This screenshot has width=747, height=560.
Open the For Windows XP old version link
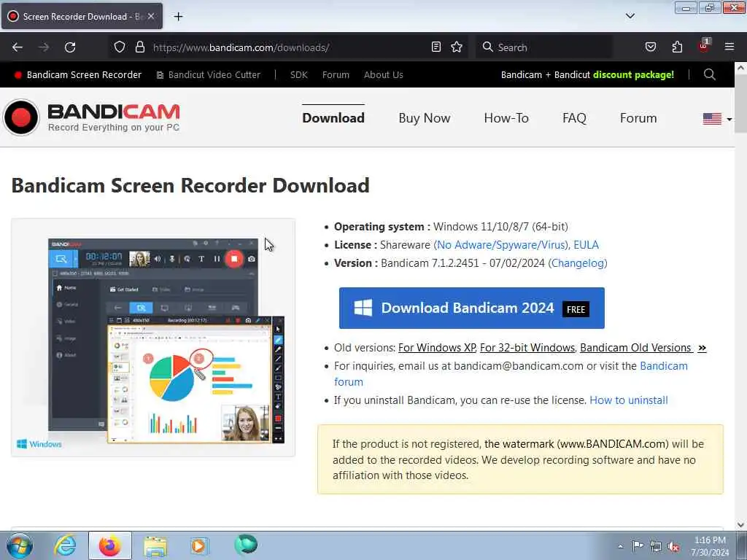(437, 348)
